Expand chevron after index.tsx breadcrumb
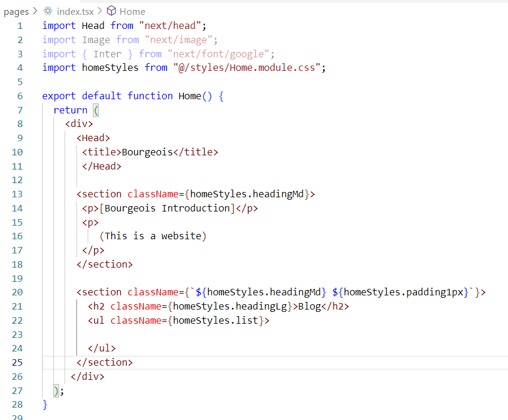The image size is (508, 420). point(100,11)
